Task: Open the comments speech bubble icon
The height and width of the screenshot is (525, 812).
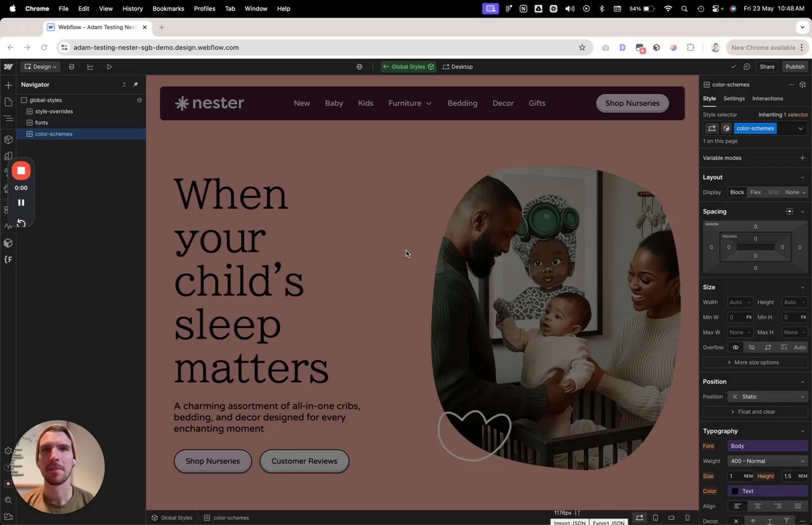Action: 747,67
